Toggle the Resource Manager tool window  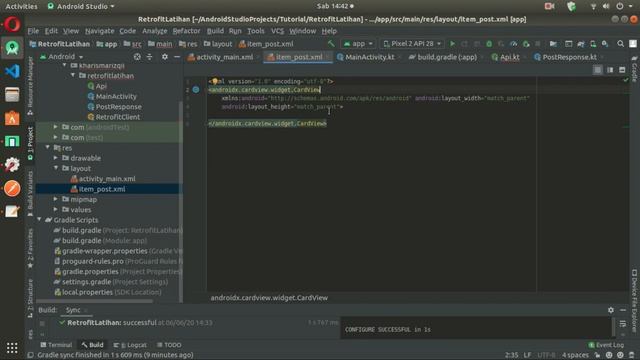[30, 86]
